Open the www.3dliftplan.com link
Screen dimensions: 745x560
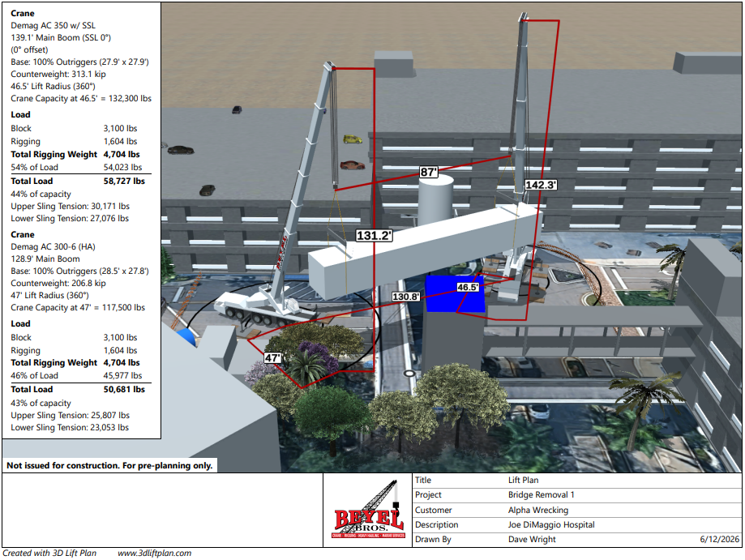(x=154, y=553)
